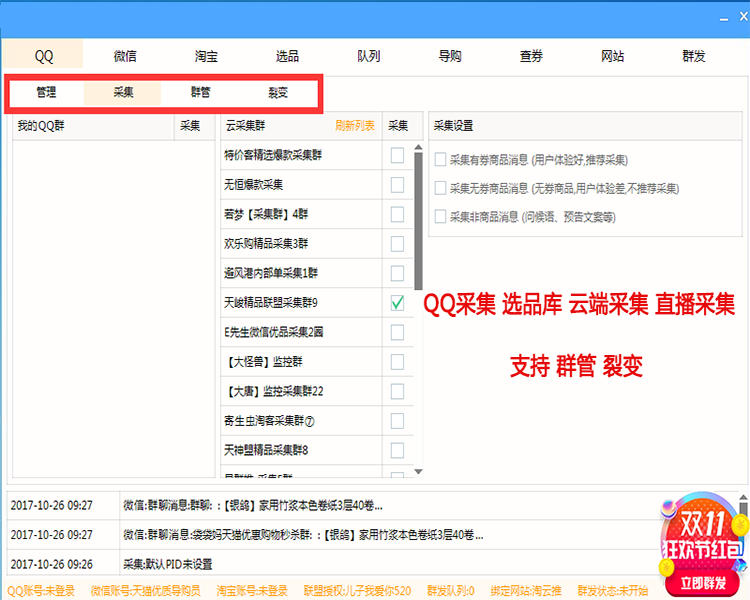The image size is (750, 600).
Task: Select the 采集 sub-tab
Action: click(x=122, y=92)
